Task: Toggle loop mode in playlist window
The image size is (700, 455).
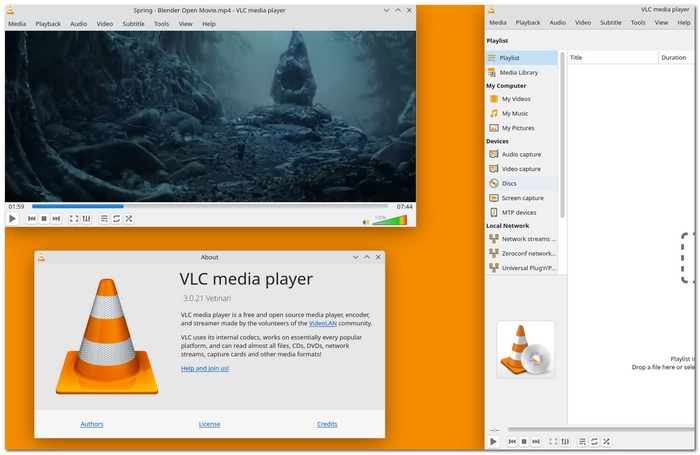Action: tap(595, 442)
